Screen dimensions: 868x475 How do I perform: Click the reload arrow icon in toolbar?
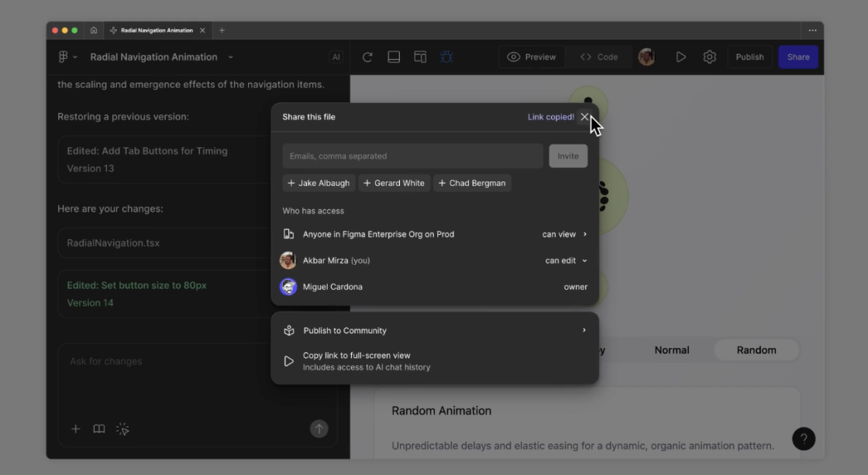click(367, 57)
